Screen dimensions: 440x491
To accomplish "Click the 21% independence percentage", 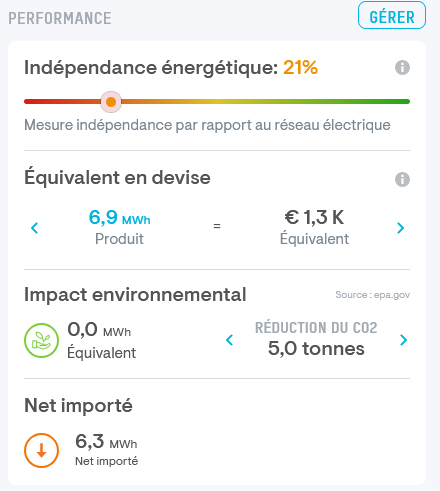I will 300,68.
